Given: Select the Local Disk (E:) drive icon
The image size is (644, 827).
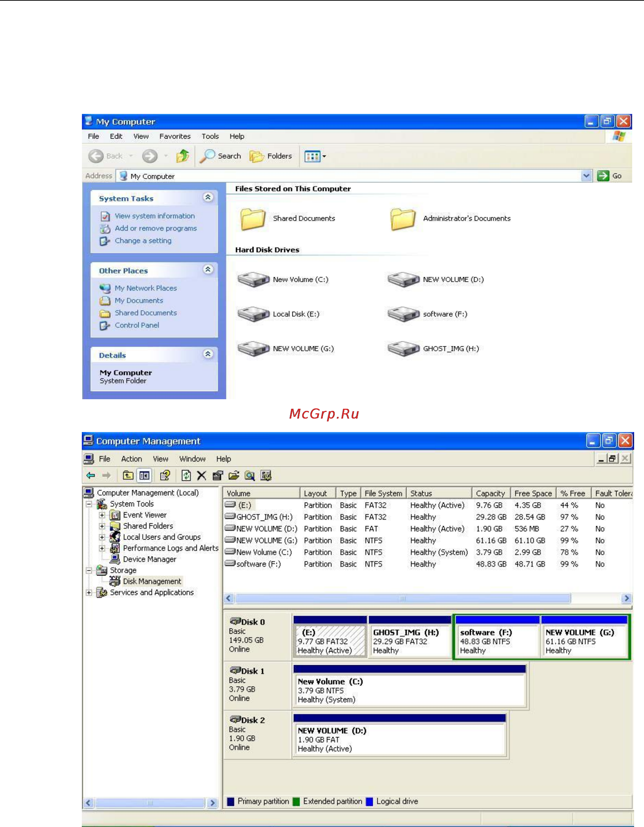Looking at the screenshot, I should click(253, 314).
